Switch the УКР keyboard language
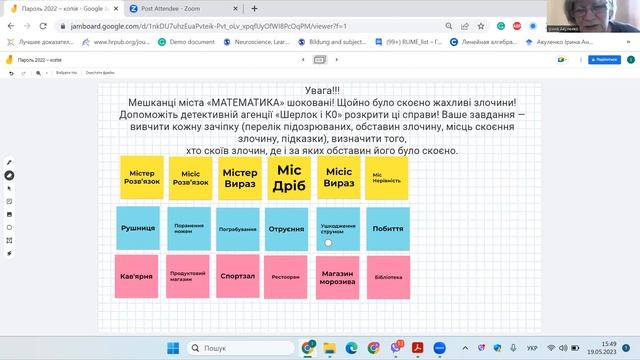Image resolution: width=640 pixels, height=360 pixels. click(532, 348)
